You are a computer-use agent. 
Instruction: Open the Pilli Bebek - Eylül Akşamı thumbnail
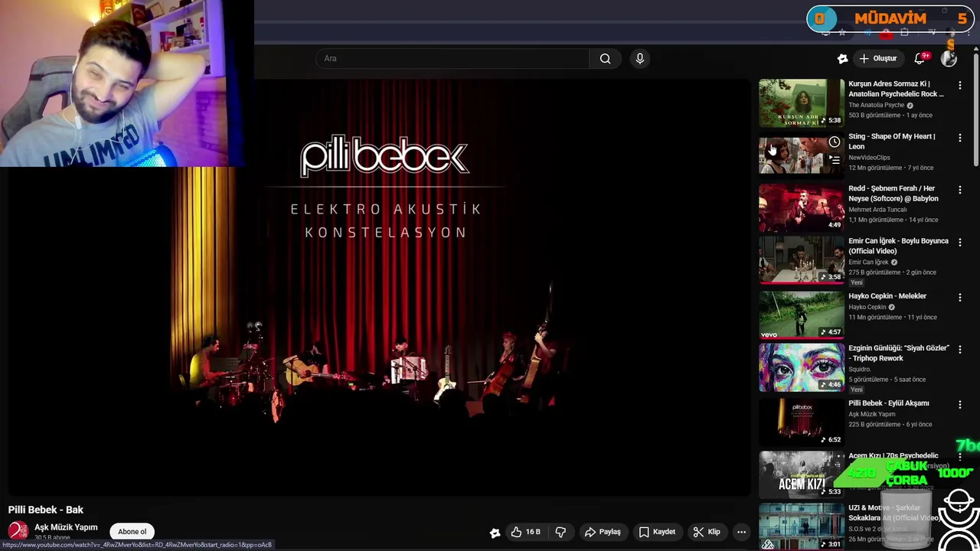coord(801,422)
